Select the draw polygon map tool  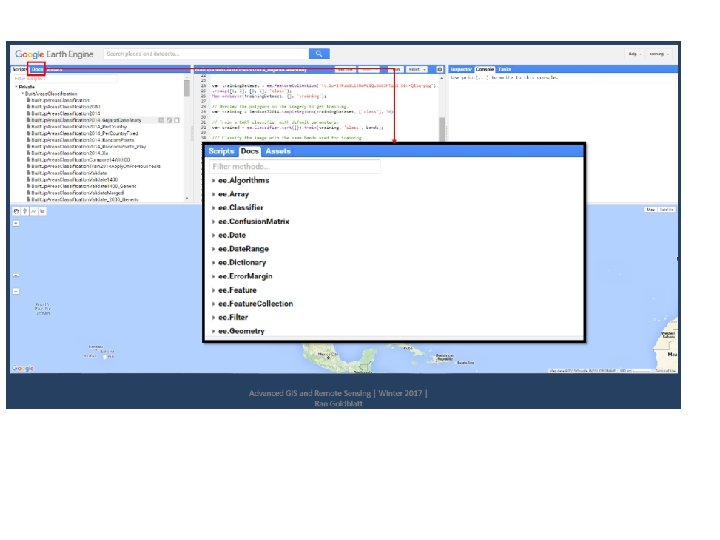click(x=42, y=211)
